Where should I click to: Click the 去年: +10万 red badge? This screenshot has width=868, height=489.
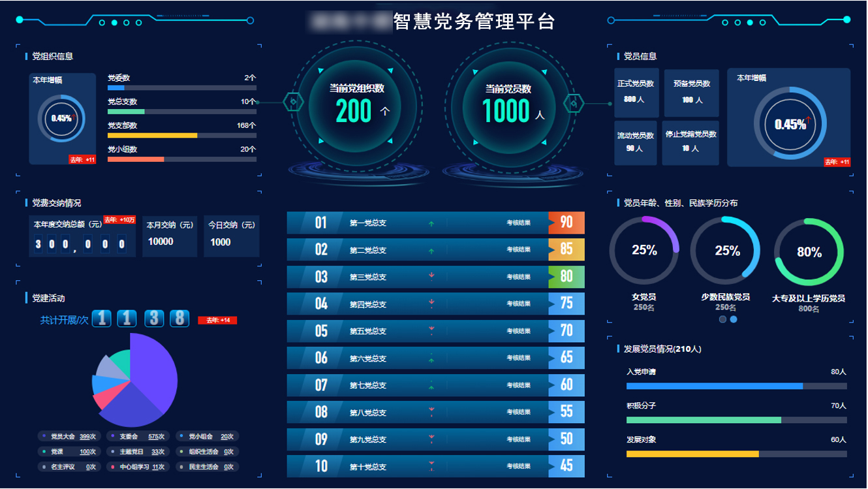119,220
